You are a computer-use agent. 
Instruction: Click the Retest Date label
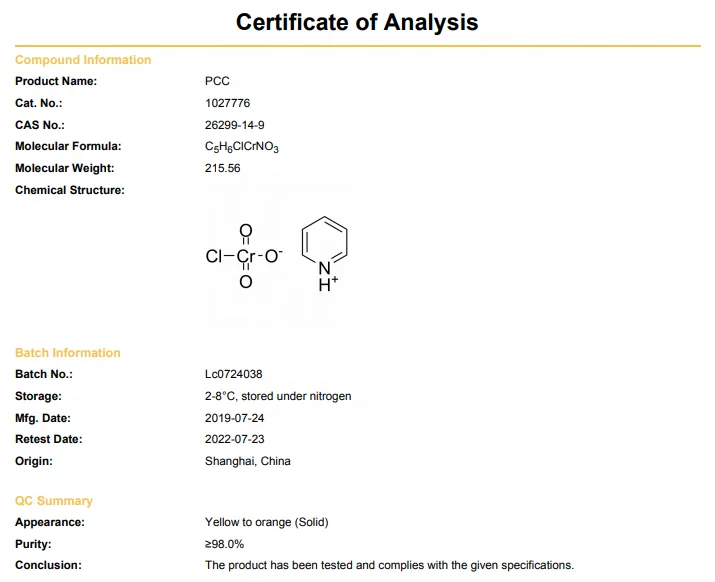coord(49,440)
